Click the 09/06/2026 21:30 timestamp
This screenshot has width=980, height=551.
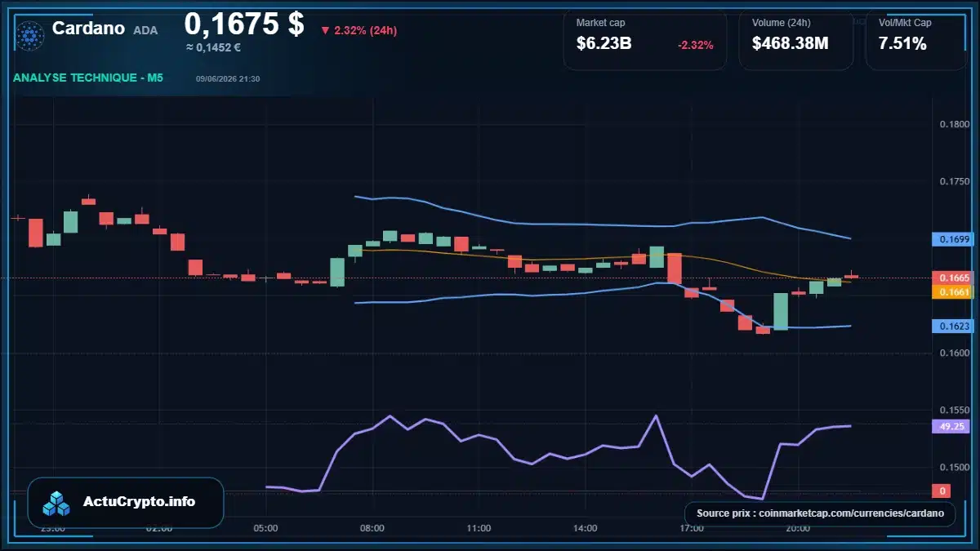(x=228, y=79)
